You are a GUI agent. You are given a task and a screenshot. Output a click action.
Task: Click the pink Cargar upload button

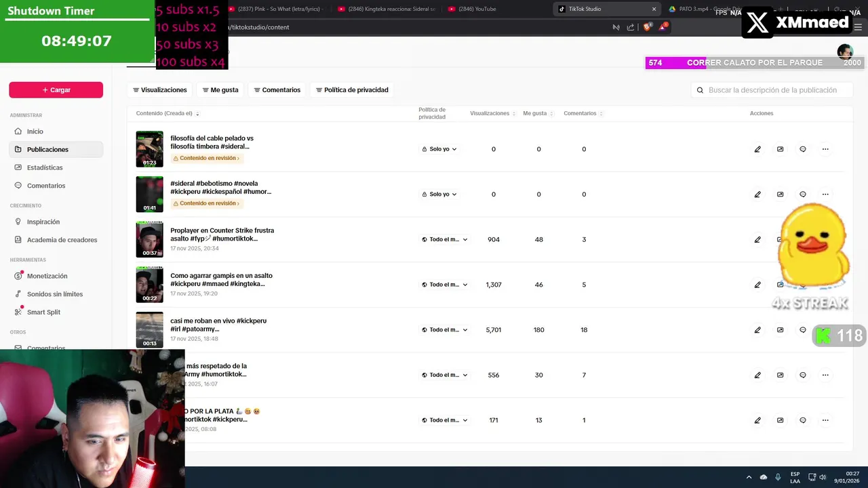56,89
